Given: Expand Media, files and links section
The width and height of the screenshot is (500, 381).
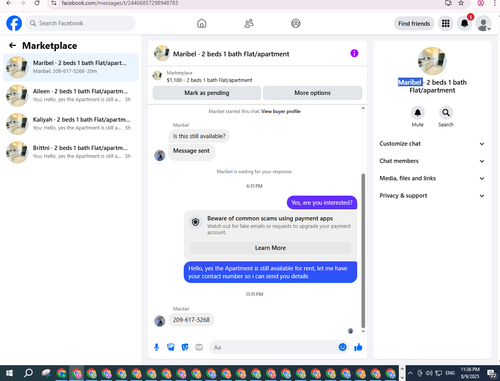Looking at the screenshot, I should coord(432,178).
